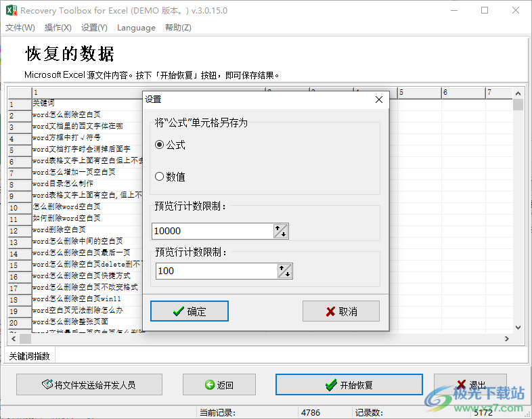Image resolution: width=532 pixels, height=419 pixels.
Task: Select row header 20
Action: 20,323
